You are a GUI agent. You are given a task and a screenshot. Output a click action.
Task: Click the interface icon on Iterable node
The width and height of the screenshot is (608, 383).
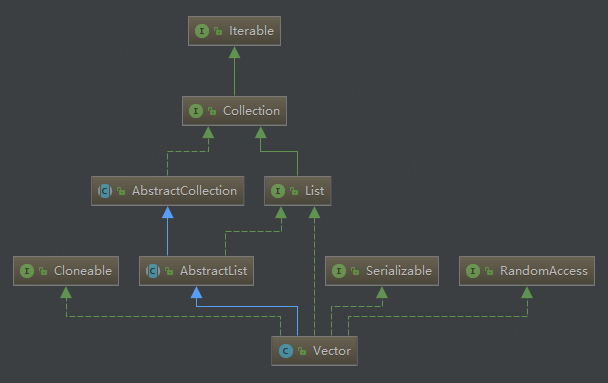(x=202, y=31)
